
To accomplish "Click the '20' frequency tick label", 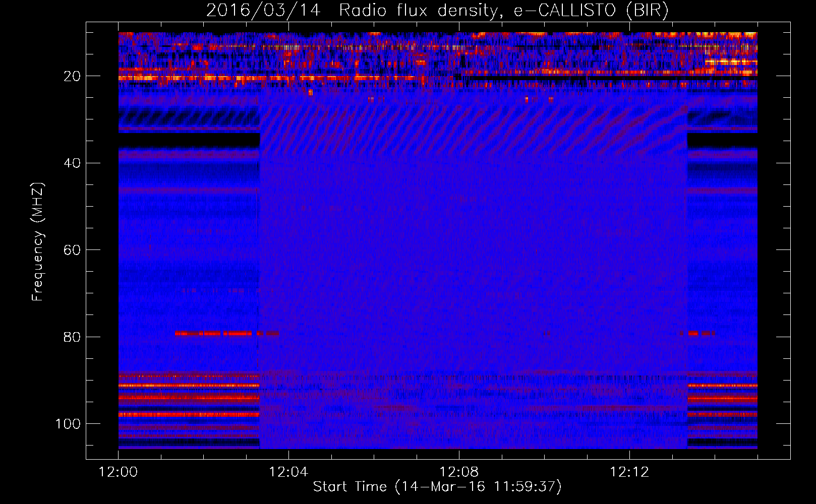I will click(x=72, y=77).
